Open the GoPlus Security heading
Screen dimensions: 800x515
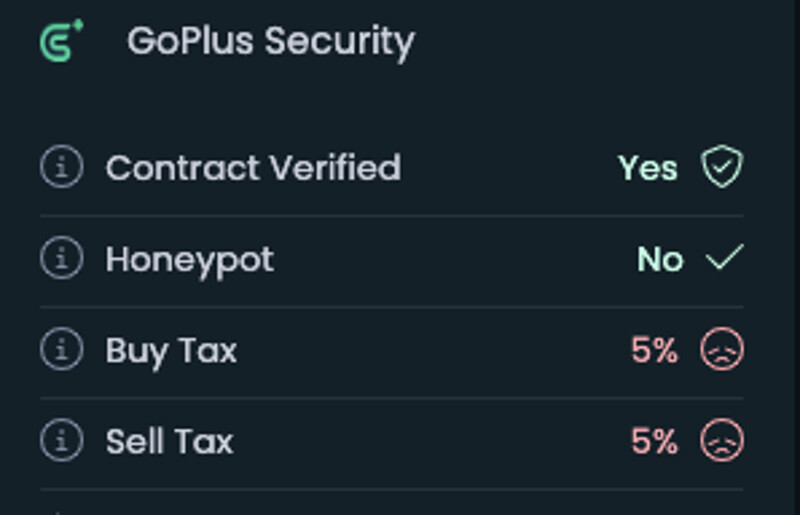coord(270,41)
